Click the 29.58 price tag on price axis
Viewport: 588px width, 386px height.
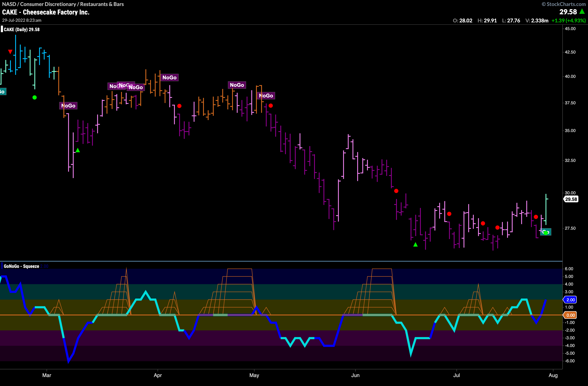[571, 199]
